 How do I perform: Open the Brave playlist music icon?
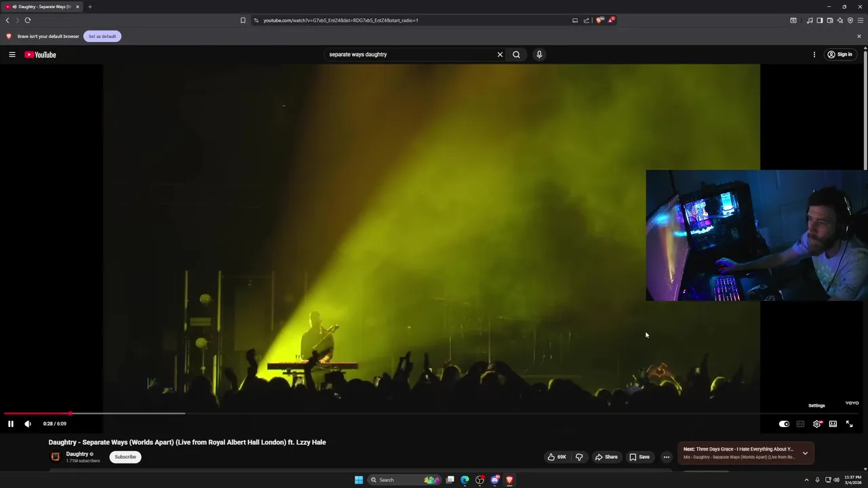tap(809, 20)
